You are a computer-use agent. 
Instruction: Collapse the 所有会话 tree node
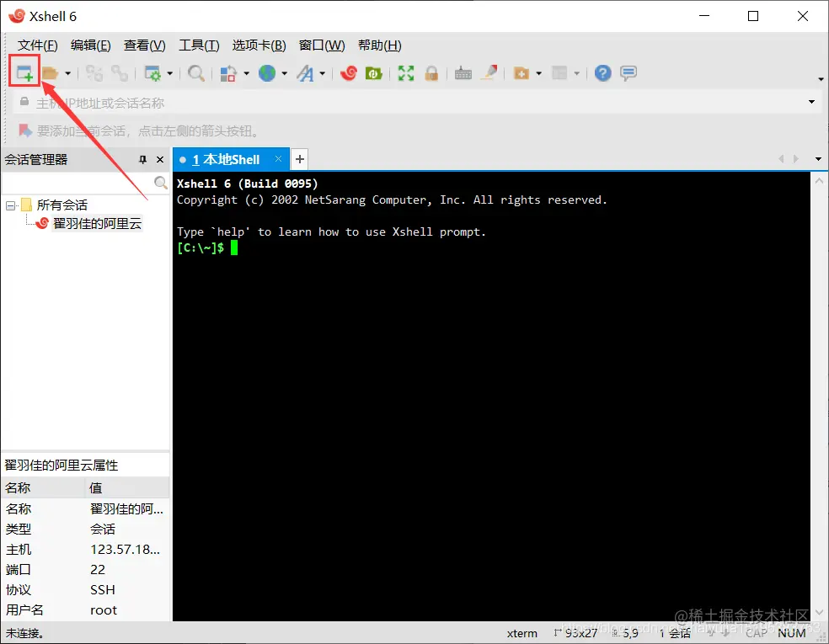click(x=11, y=205)
